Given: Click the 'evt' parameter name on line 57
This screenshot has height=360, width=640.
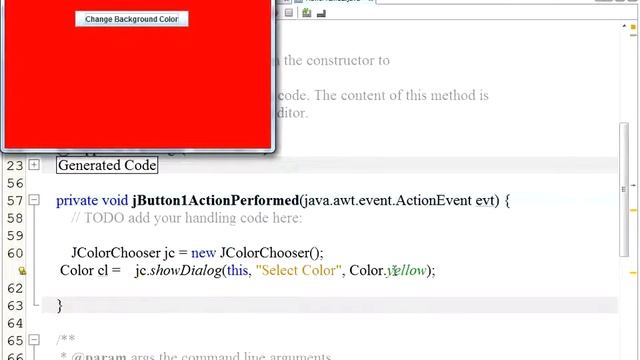Looking at the screenshot, I should click(485, 200).
